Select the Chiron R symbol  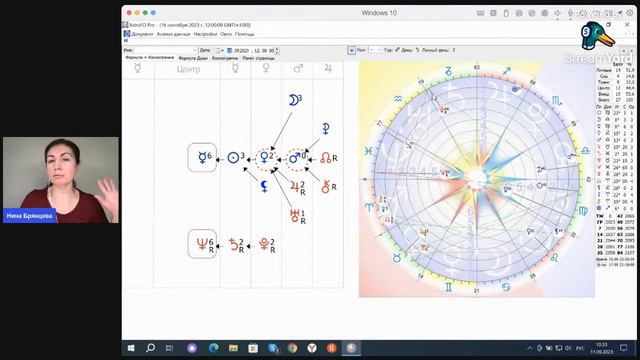pos(329,187)
